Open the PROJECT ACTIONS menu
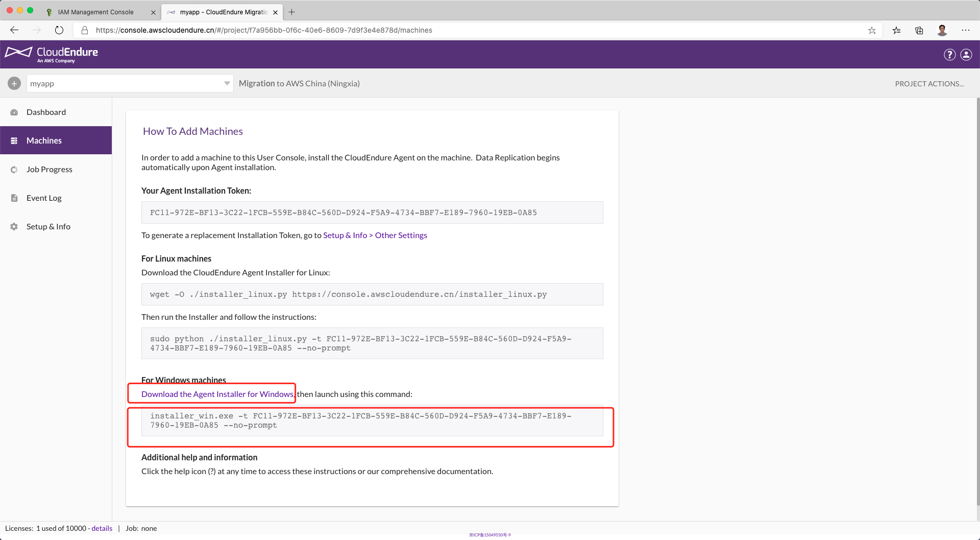The height and width of the screenshot is (540, 980). (929, 84)
